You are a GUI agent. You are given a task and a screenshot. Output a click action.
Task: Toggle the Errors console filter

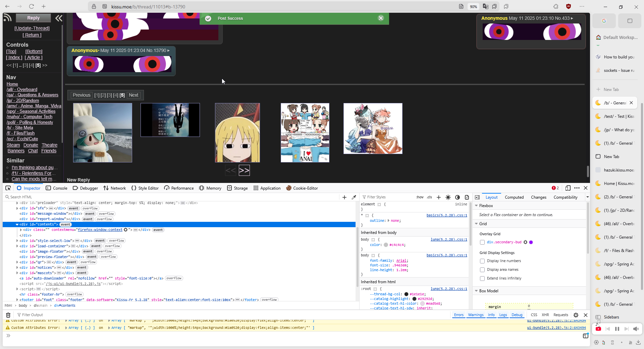click(x=459, y=315)
